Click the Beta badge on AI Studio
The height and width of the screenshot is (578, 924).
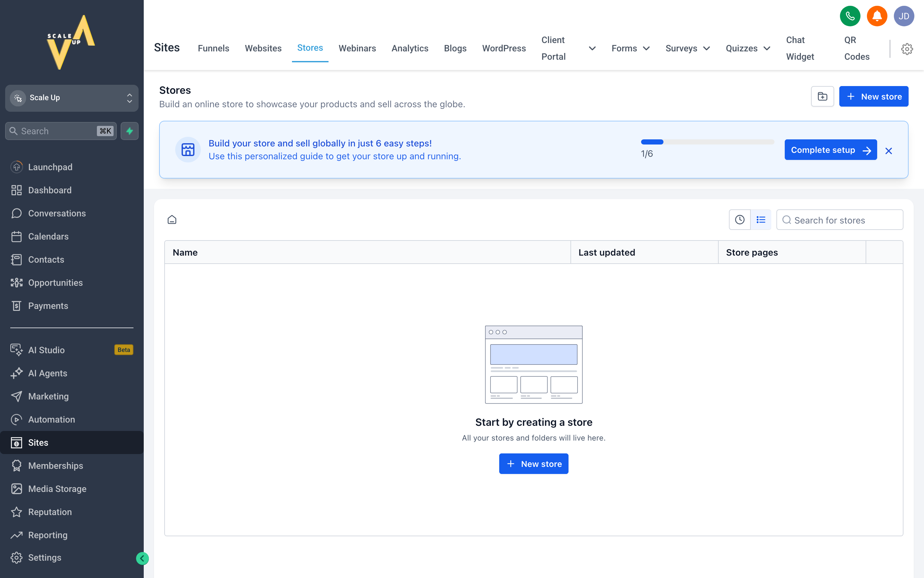tap(124, 350)
